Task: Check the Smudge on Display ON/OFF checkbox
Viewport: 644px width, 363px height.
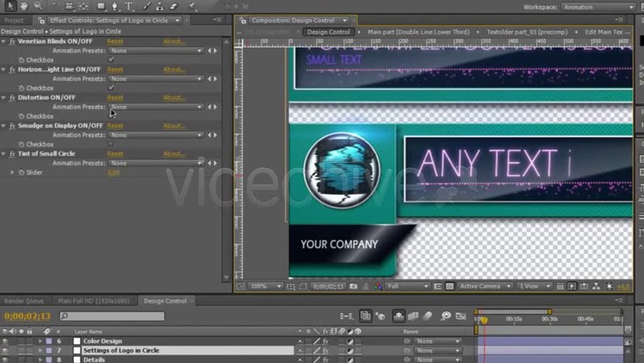Action: pyautogui.click(x=111, y=144)
